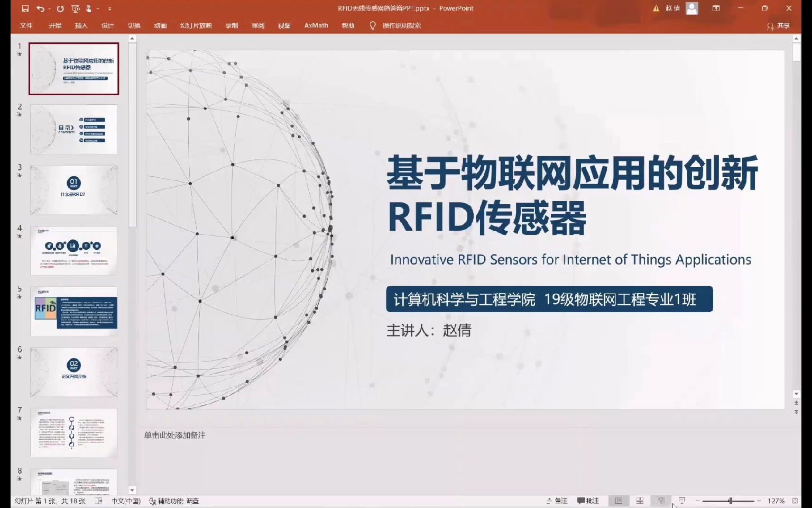Click the touch/mouse mode icon
Image resolution: width=812 pixels, height=508 pixels.
pos(89,8)
